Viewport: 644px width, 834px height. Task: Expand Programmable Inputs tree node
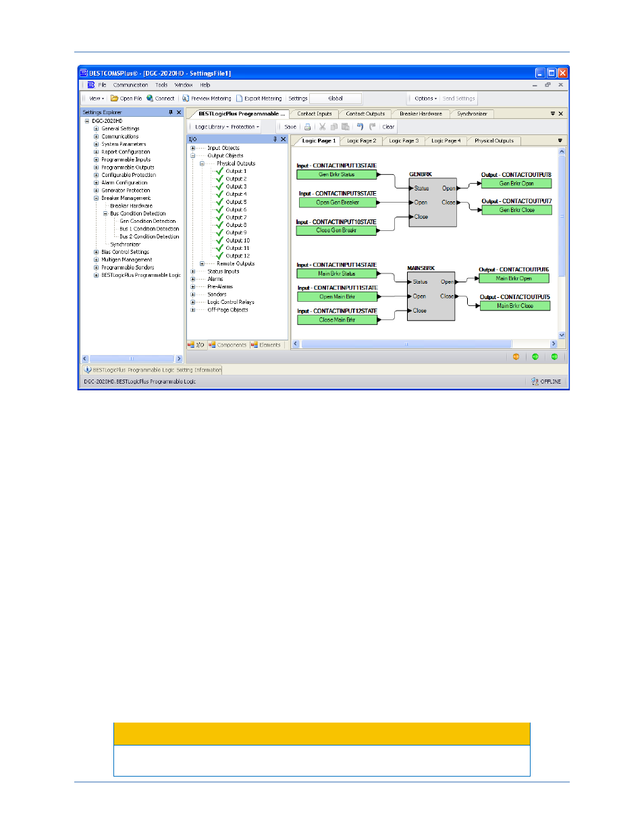point(96,159)
